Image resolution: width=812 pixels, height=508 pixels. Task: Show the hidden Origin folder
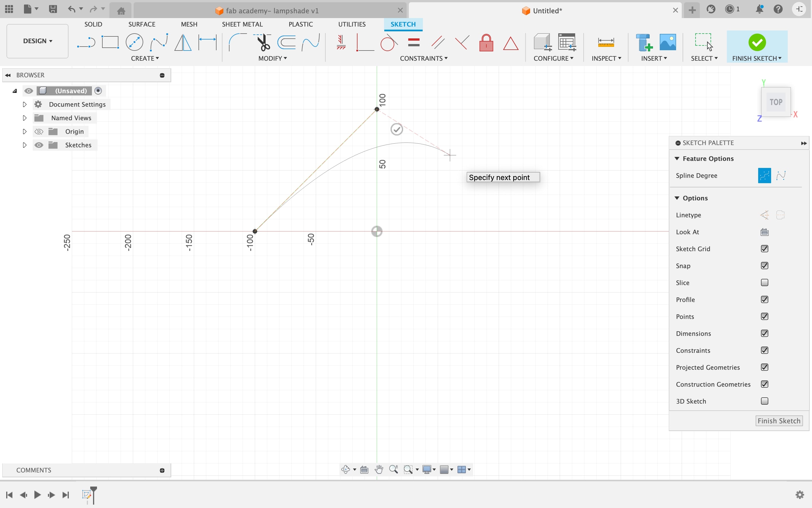[39, 131]
